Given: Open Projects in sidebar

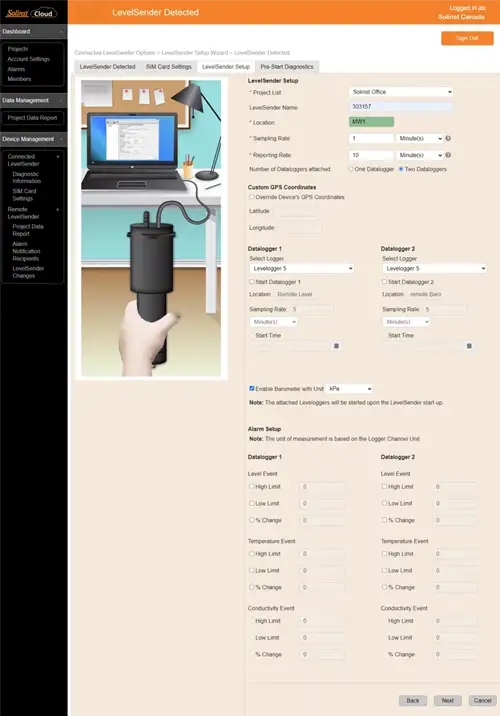Looking at the screenshot, I should [x=18, y=49].
